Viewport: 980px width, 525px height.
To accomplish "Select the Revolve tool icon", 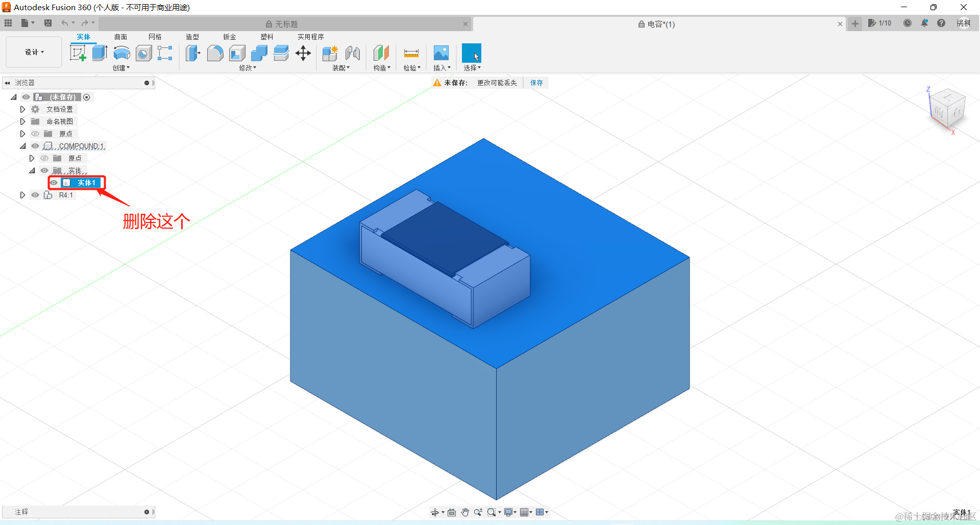I will click(x=122, y=53).
